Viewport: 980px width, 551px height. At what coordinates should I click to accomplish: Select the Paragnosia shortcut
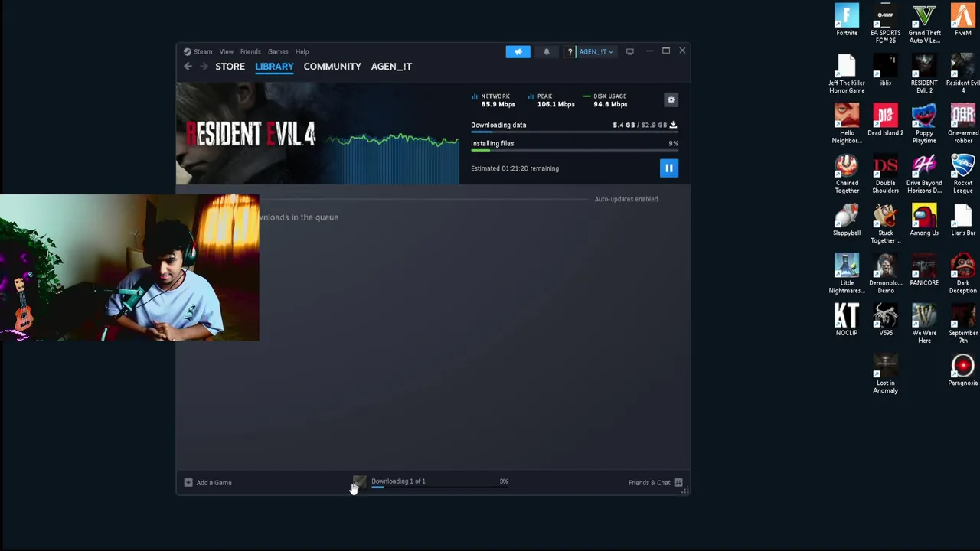point(963,370)
